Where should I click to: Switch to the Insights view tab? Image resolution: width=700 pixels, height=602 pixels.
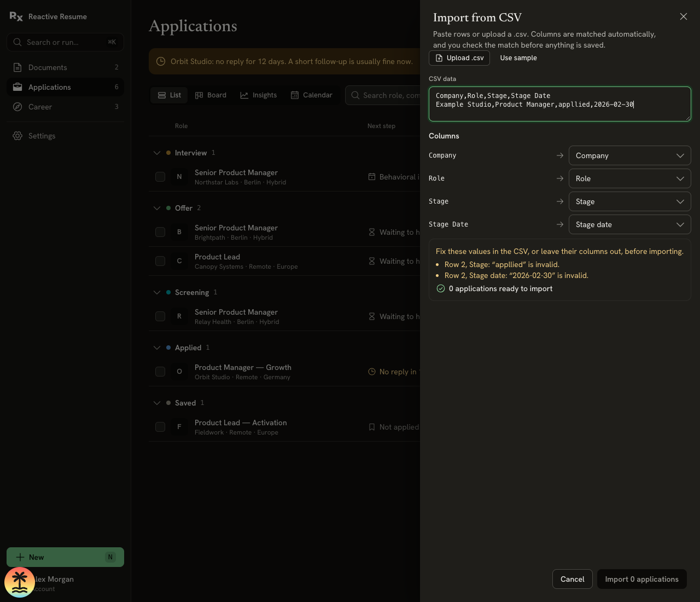coord(258,95)
